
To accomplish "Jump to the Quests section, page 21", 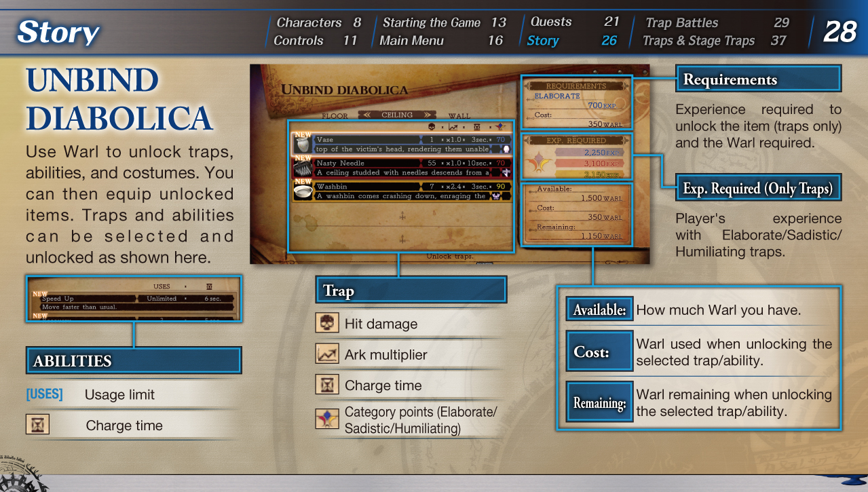I will tap(575, 22).
